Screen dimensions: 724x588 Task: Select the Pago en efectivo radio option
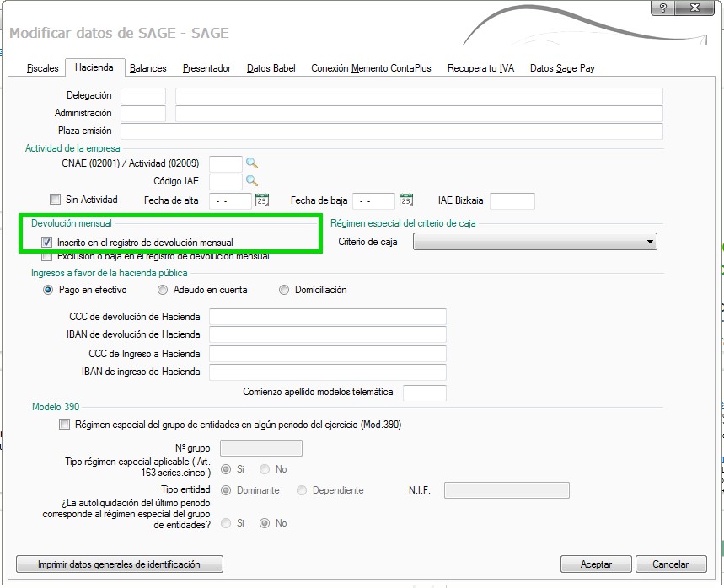47,290
